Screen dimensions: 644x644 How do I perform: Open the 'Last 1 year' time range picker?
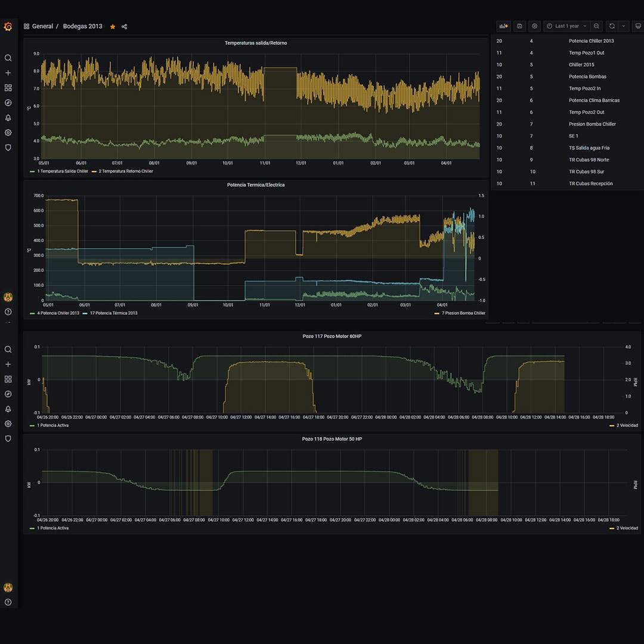(567, 26)
